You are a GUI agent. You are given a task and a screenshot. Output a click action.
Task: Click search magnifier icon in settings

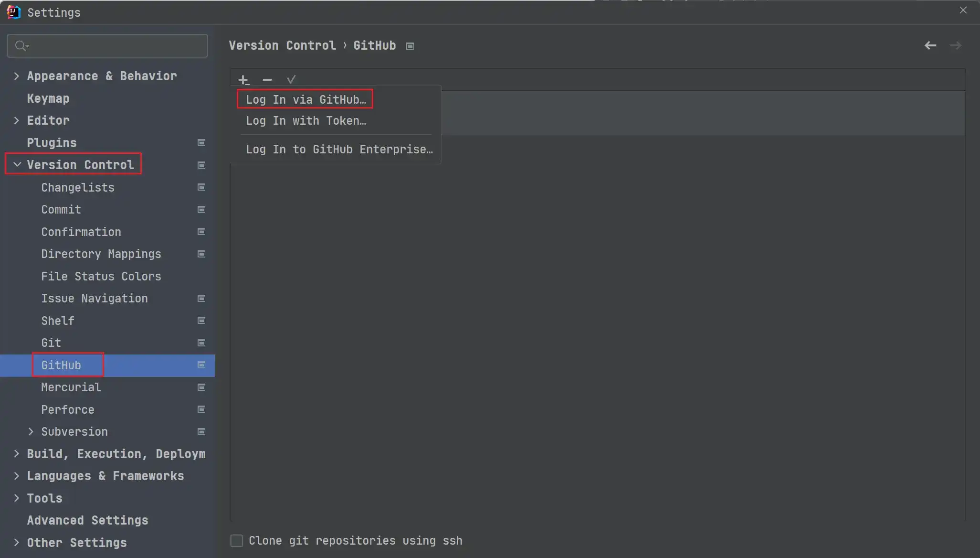(21, 46)
